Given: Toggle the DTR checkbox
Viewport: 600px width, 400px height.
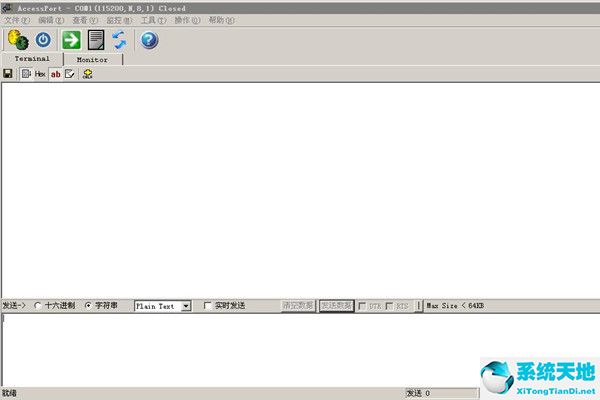Looking at the screenshot, I should click(362, 306).
